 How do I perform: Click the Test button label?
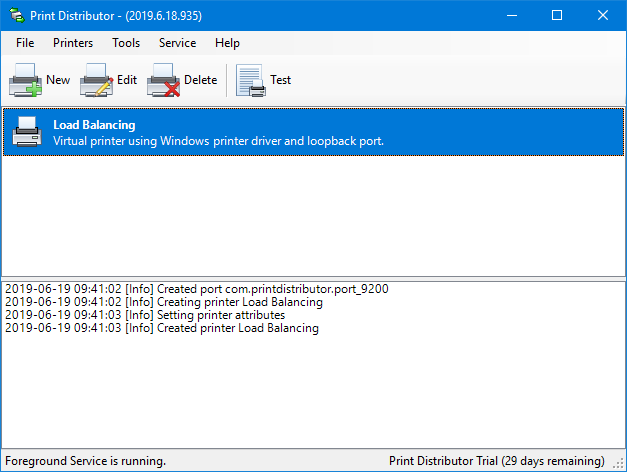[x=280, y=80]
